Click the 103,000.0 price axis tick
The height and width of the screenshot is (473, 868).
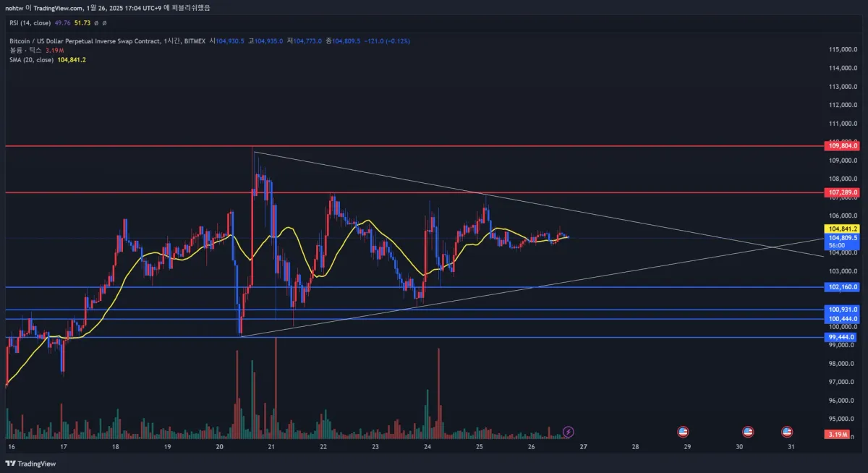(843, 271)
